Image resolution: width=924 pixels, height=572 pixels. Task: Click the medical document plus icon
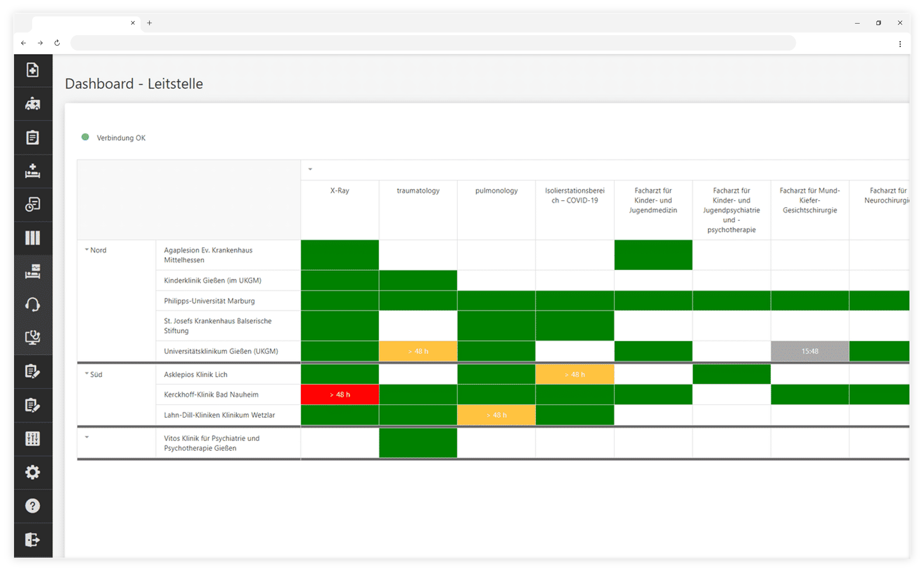tap(33, 70)
